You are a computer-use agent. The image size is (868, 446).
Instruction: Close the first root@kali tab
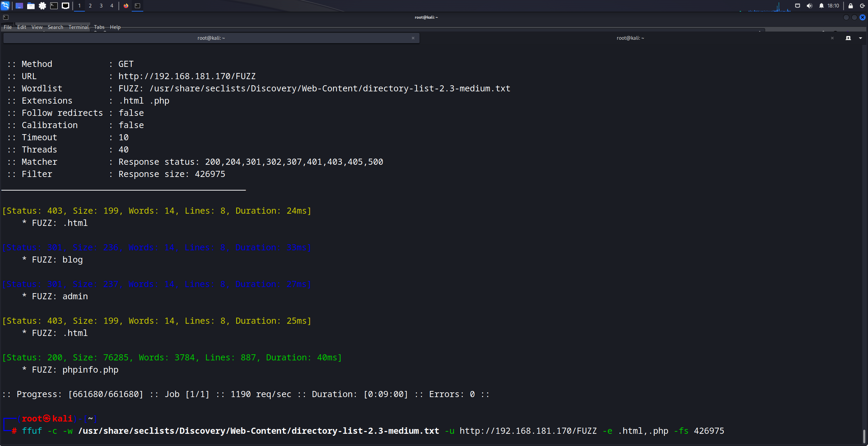point(413,38)
